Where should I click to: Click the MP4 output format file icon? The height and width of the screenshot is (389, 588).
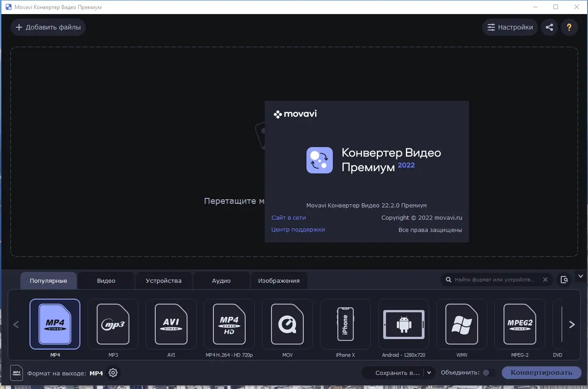(17, 373)
